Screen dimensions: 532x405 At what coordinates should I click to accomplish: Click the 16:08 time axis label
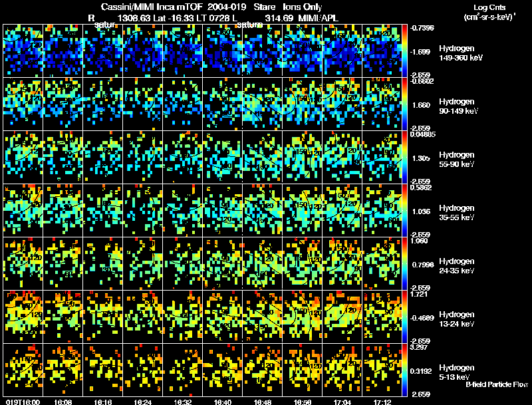coord(63,402)
